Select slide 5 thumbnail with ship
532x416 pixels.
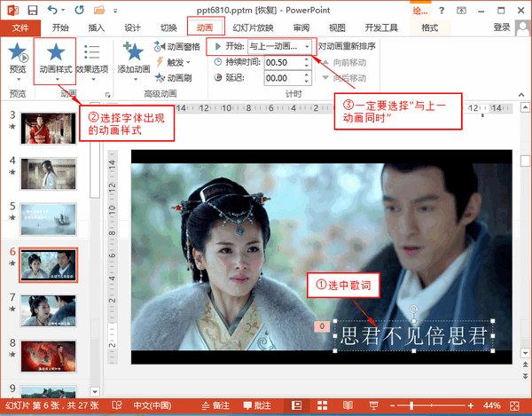[48, 219]
